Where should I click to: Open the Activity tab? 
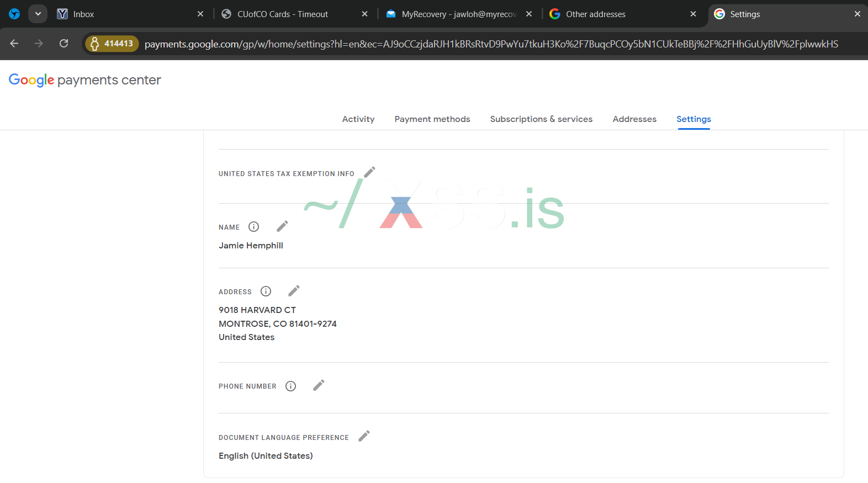point(358,119)
